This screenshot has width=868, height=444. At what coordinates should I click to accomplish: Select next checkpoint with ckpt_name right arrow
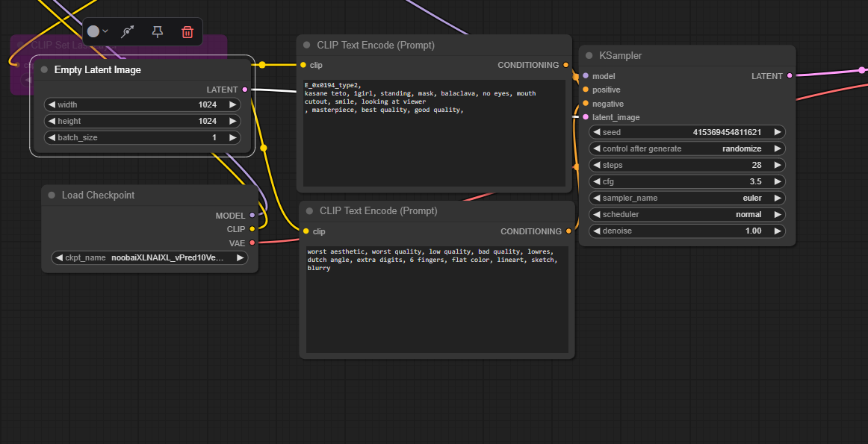pos(241,257)
